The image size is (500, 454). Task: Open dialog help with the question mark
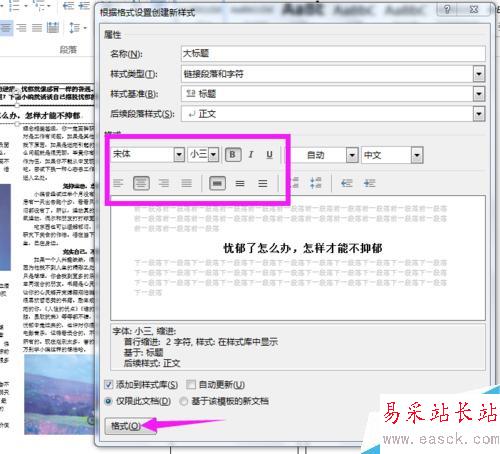pos(447,9)
